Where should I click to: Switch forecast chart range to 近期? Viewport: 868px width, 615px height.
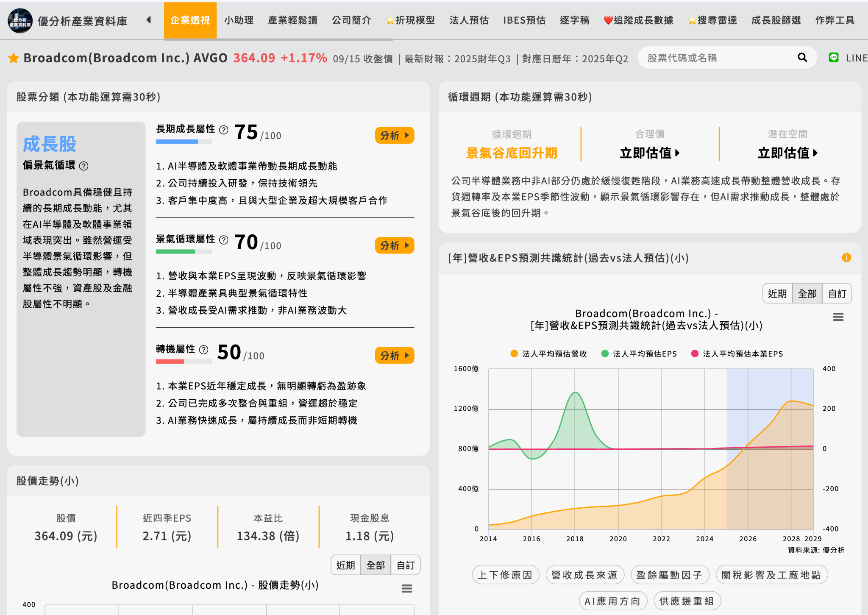777,293
